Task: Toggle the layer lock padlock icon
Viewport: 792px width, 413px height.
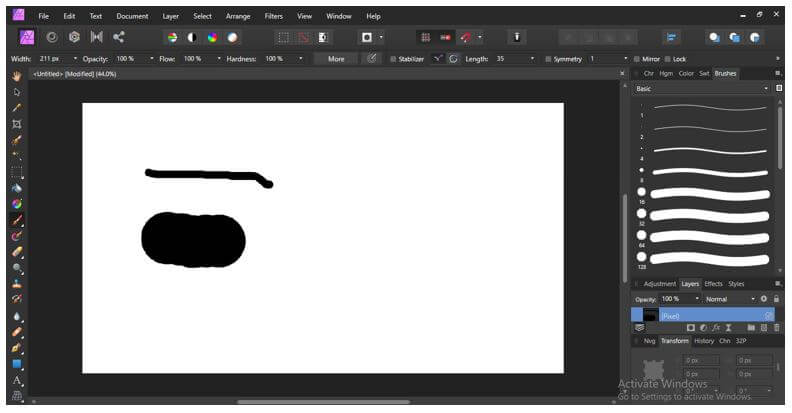Action: coord(776,299)
